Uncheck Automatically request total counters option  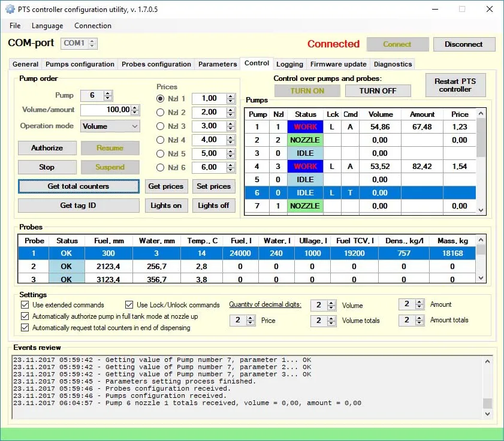(x=25, y=328)
